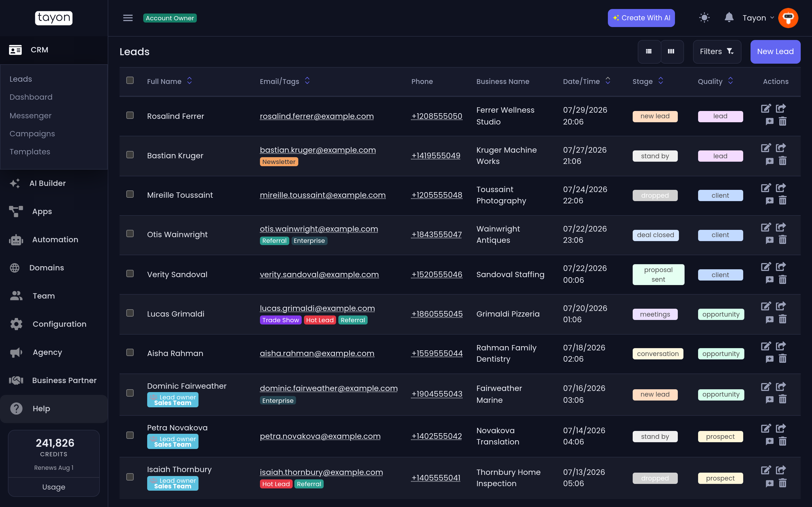This screenshot has height=507, width=812.
Task: Open the Dashboard menu item
Action: [31, 97]
